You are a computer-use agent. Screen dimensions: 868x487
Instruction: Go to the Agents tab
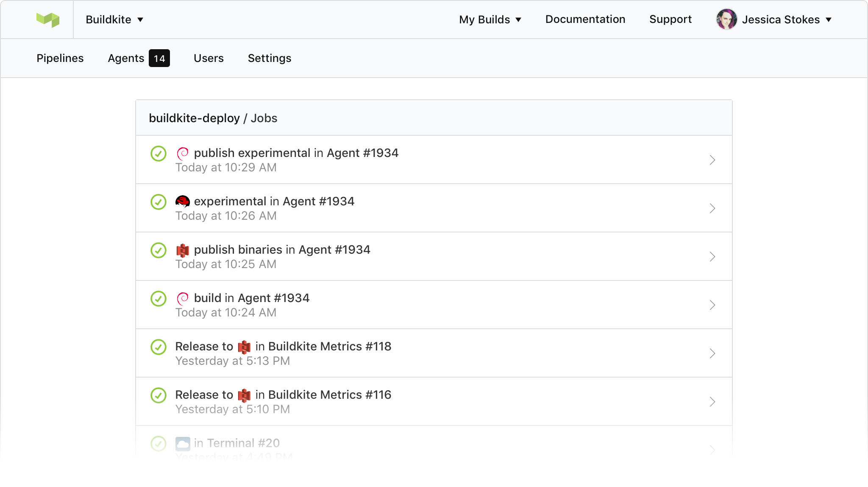click(x=126, y=58)
